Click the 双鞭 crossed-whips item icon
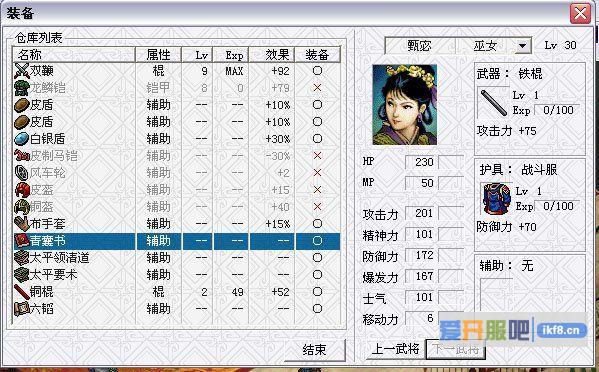 pyautogui.click(x=22, y=71)
